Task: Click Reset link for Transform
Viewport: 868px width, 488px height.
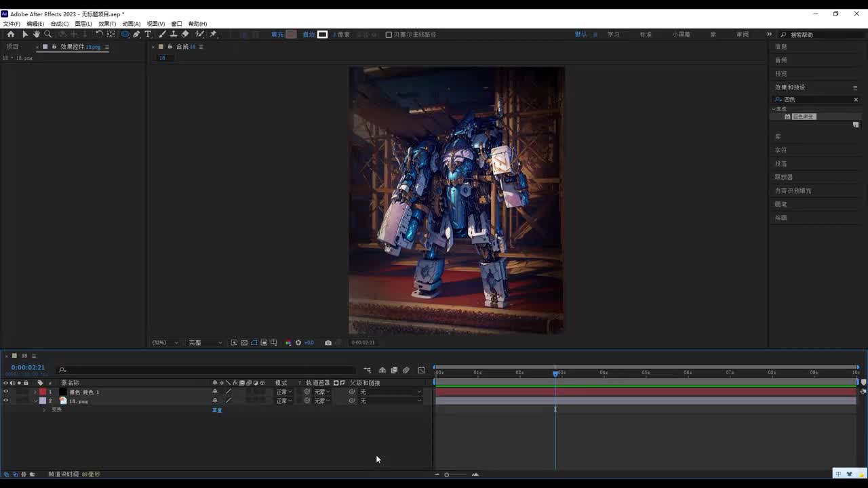Action: click(x=217, y=410)
